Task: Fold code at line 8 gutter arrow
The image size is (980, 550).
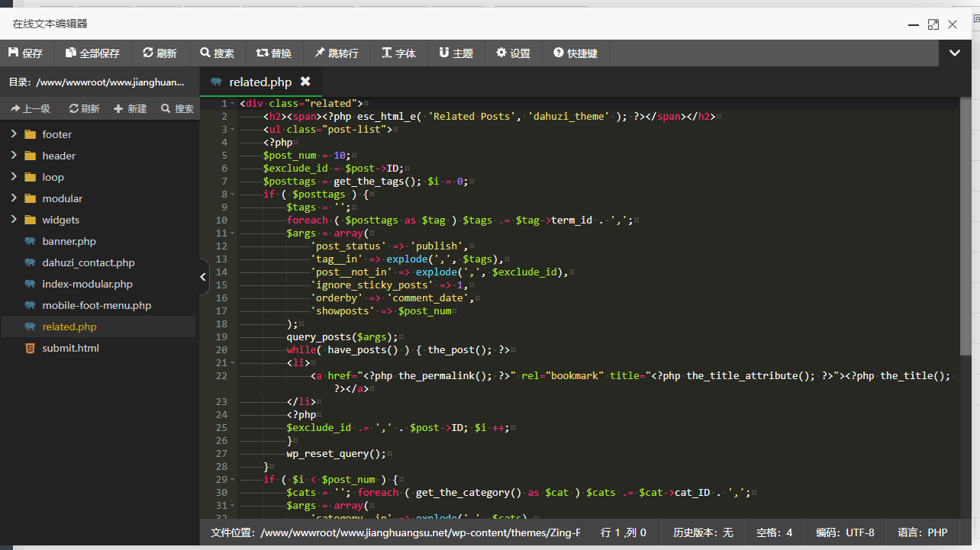Action: [x=232, y=195]
